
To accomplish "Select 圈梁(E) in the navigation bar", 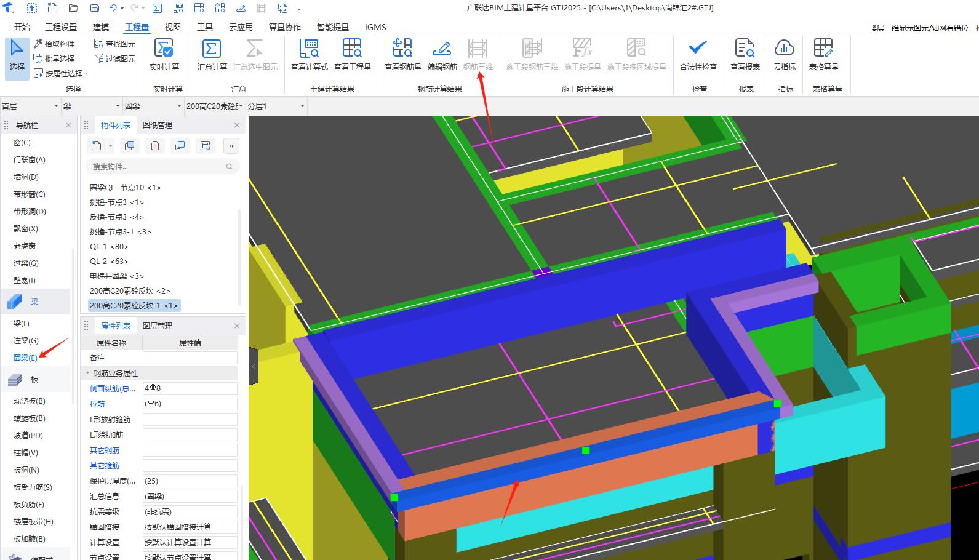I will click(x=25, y=358).
